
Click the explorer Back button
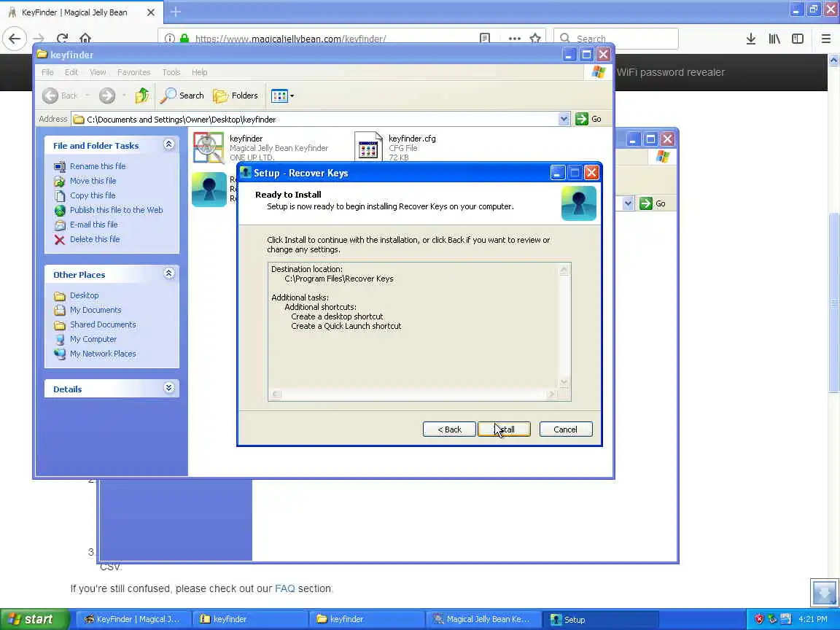point(60,96)
